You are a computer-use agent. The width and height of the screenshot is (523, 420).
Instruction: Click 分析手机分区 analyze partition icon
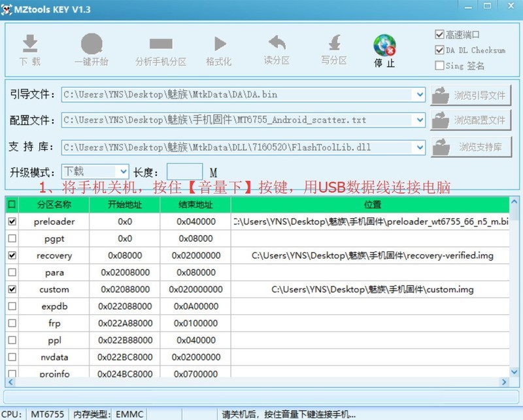tap(160, 44)
